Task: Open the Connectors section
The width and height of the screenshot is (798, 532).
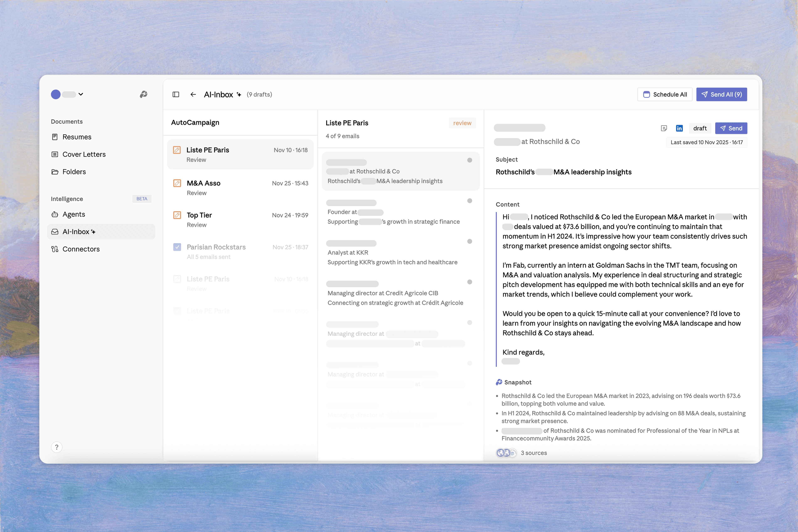Action: click(81, 249)
